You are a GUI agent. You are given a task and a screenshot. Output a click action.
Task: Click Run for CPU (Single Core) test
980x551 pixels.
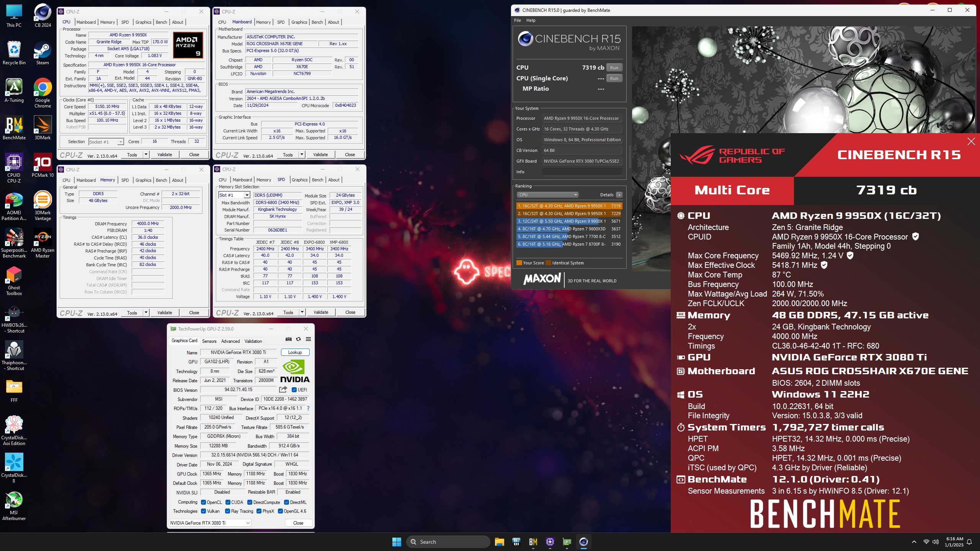(614, 78)
